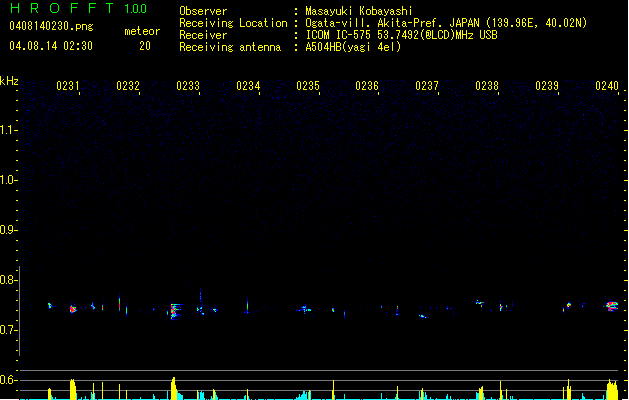
Task: Click the 0240 time marker
Action: pos(607,86)
